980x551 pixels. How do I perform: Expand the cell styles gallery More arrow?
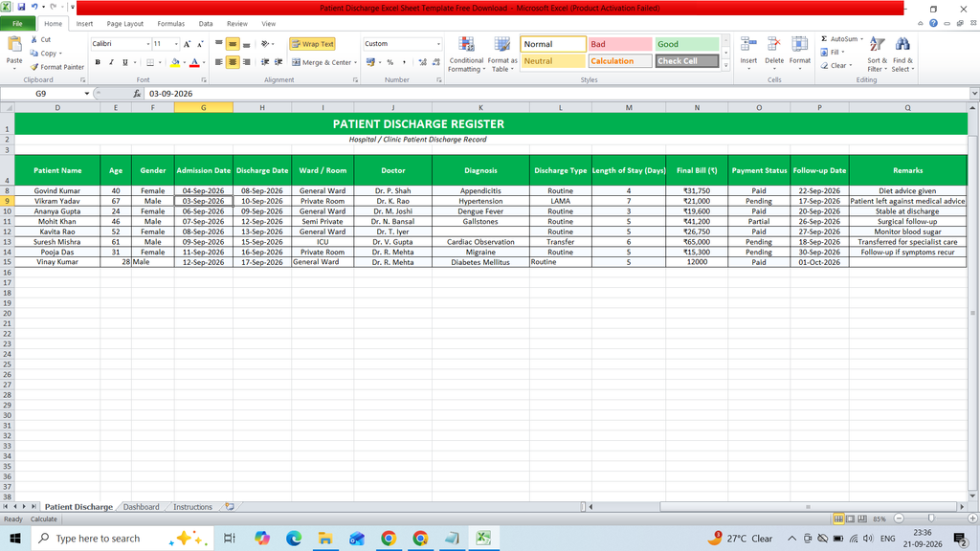click(x=725, y=65)
